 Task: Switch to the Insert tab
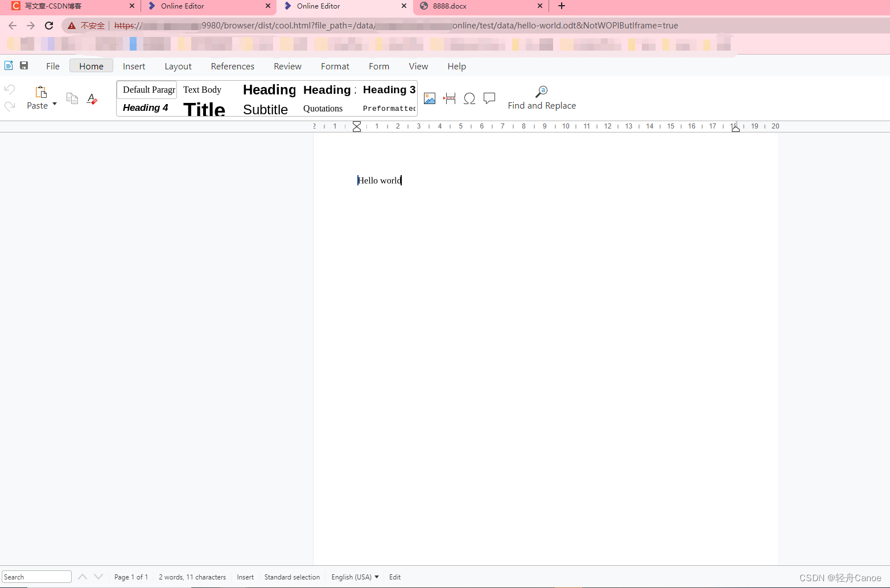click(134, 66)
